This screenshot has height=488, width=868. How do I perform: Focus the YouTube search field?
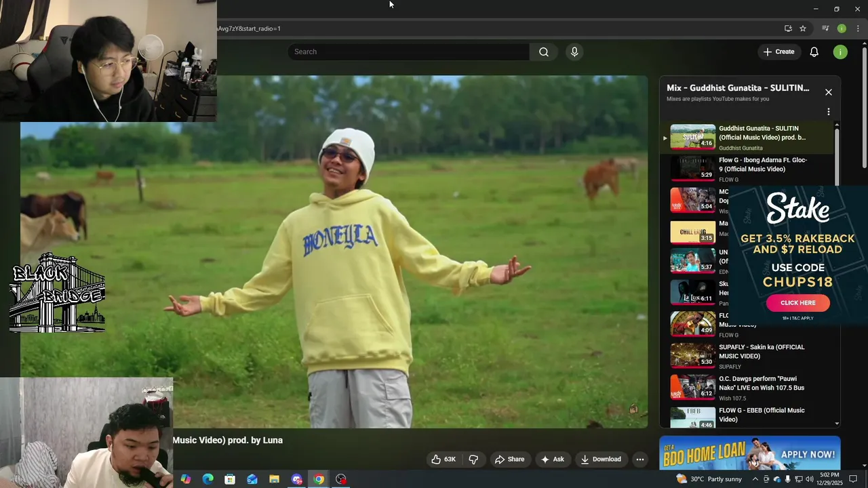click(409, 52)
